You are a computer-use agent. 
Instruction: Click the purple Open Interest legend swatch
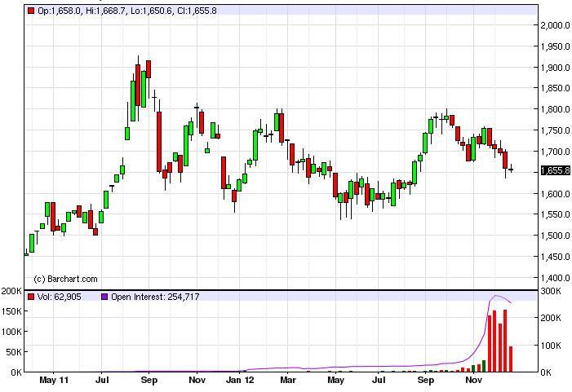click(104, 297)
